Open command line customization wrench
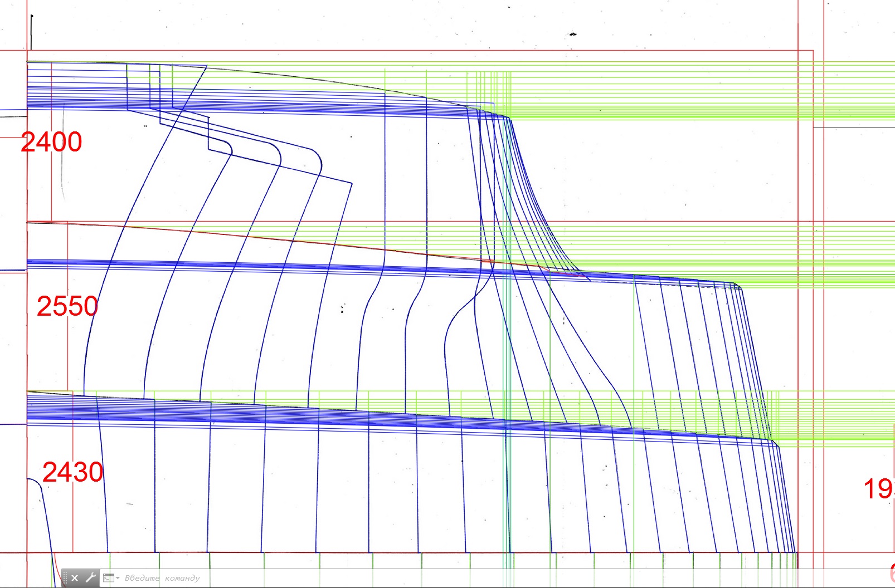This screenshot has width=895, height=588. (x=90, y=578)
